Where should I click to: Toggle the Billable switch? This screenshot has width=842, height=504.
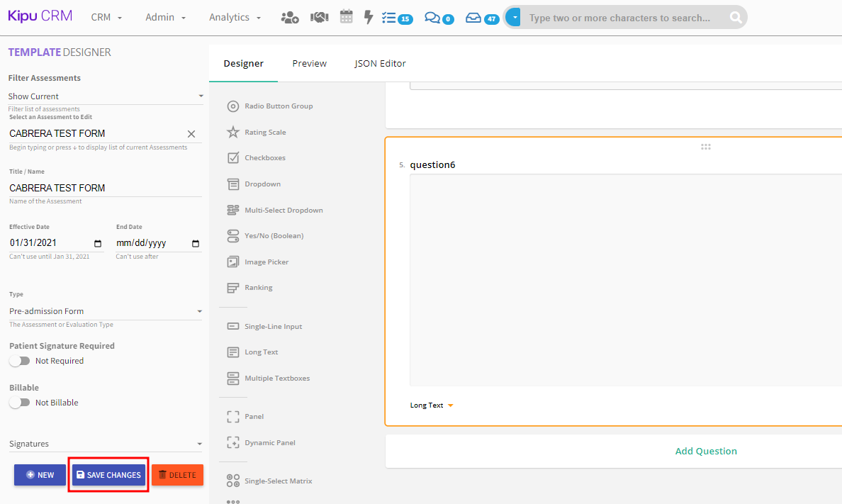pyautogui.click(x=20, y=403)
